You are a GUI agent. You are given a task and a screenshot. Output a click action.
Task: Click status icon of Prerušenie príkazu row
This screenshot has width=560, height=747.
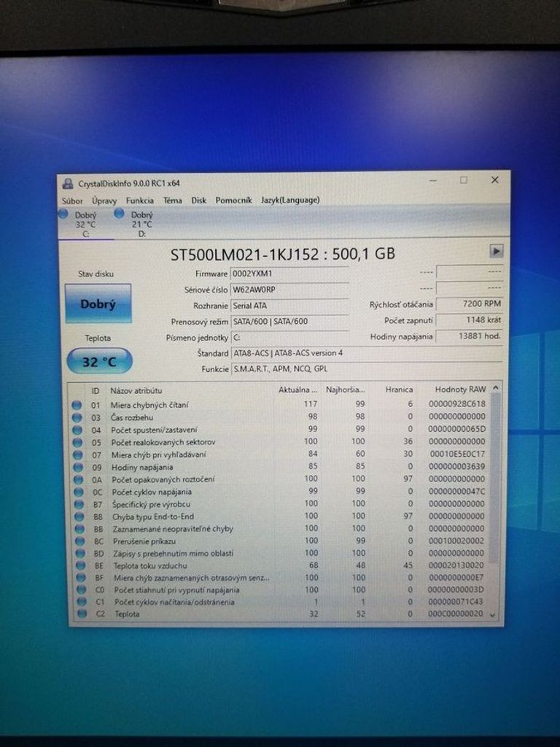click(x=80, y=541)
